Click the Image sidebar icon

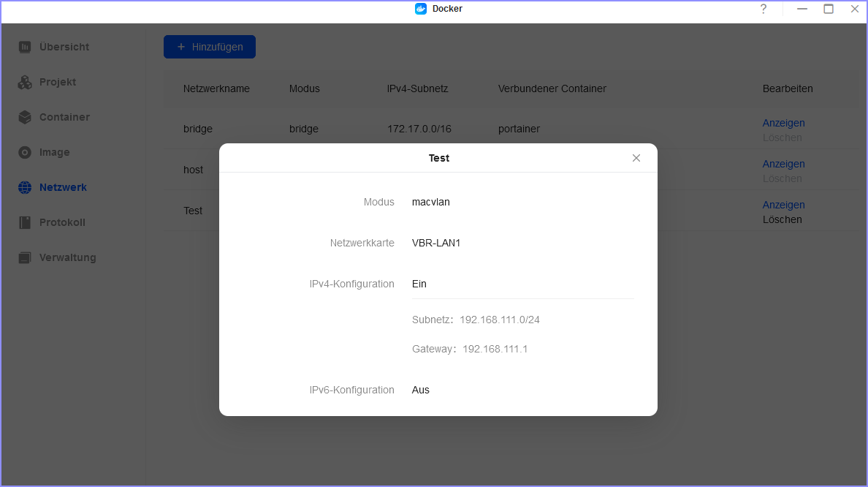tap(25, 152)
